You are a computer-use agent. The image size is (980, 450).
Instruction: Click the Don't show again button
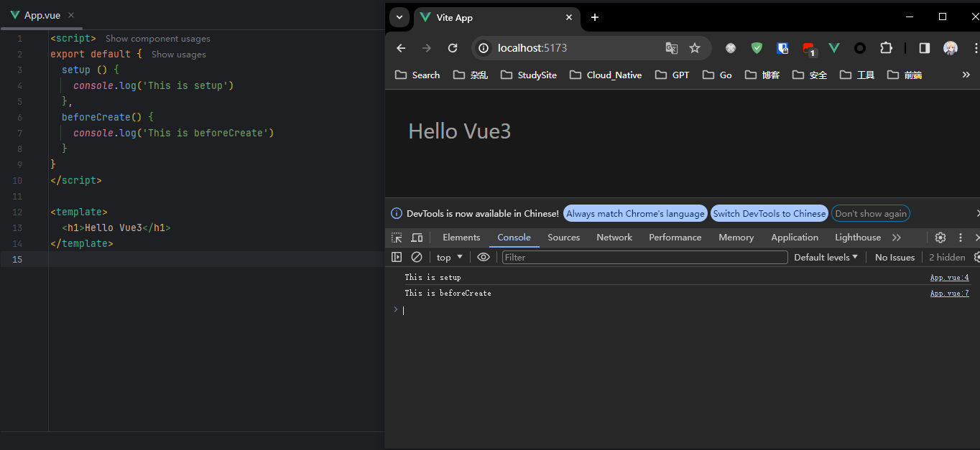pyautogui.click(x=871, y=214)
